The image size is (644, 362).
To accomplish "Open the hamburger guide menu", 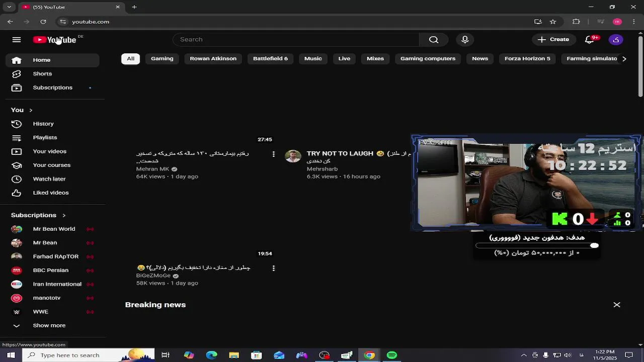I will coord(17,40).
